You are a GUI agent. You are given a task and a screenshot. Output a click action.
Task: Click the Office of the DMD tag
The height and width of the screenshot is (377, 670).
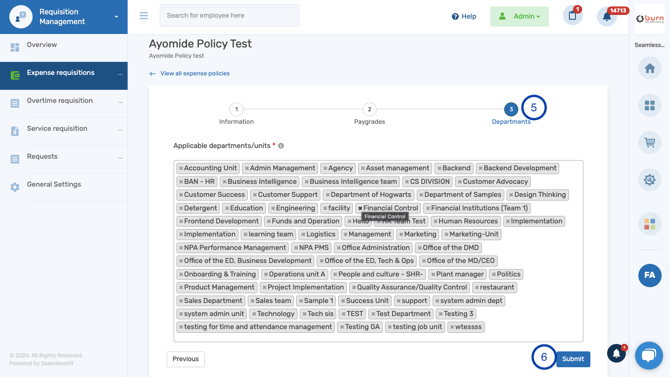click(x=449, y=248)
